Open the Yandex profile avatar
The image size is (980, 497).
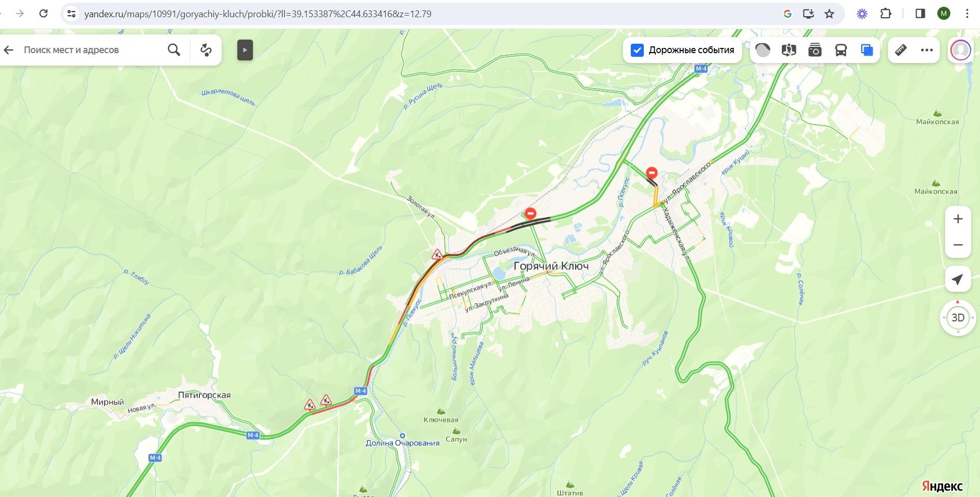tap(961, 50)
